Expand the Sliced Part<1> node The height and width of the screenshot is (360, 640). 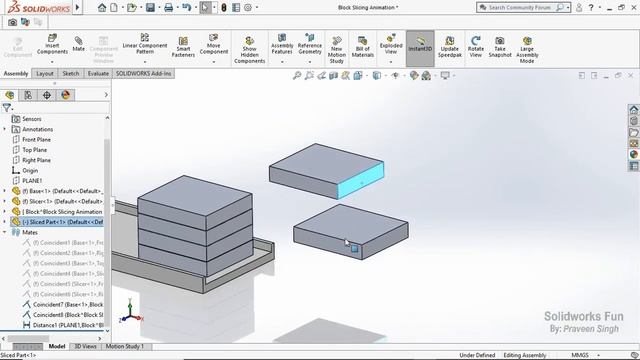pos(4,222)
